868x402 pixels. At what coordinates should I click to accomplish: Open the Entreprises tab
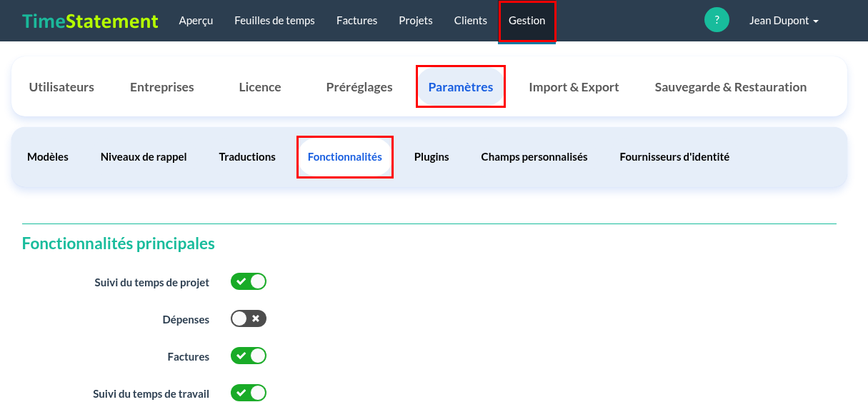162,87
